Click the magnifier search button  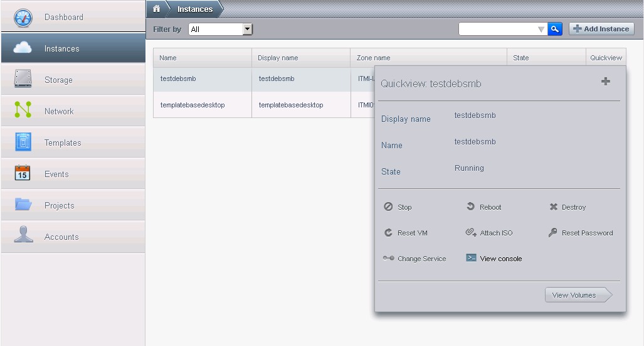[x=555, y=29]
